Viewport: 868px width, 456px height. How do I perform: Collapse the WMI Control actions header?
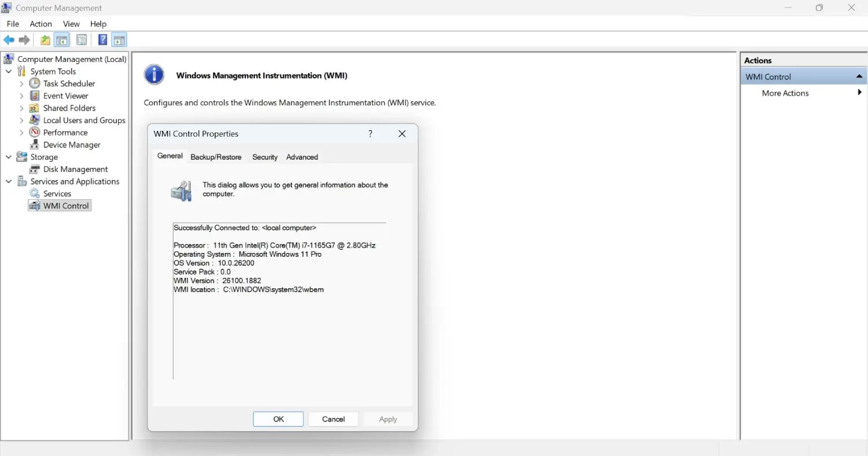pos(859,75)
